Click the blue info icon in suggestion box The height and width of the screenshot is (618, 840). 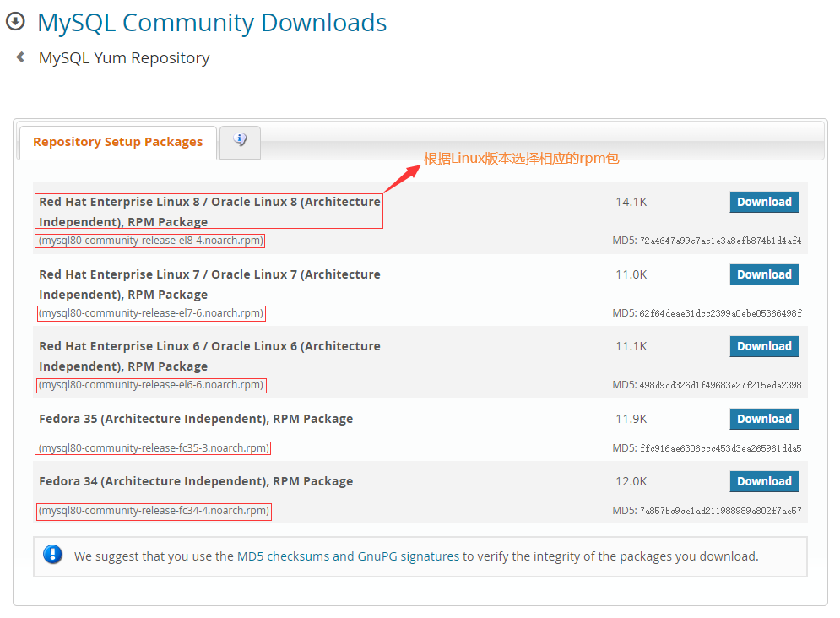coord(52,556)
